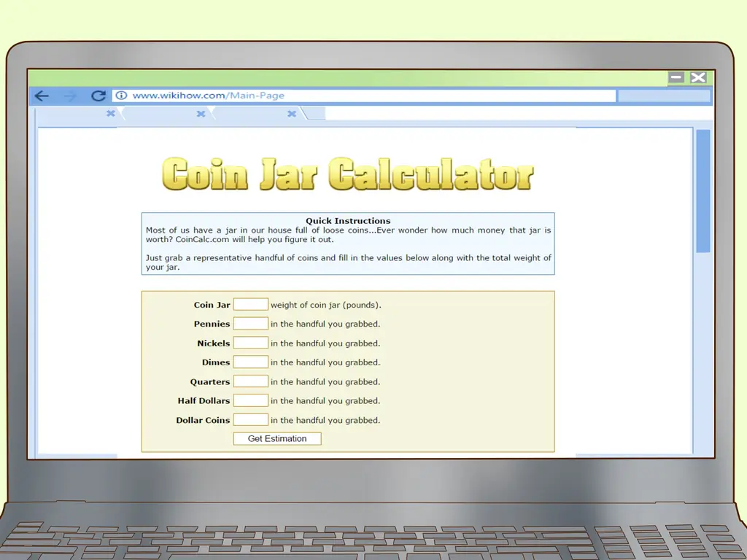747x560 pixels.
Task: Click the "Quick Instructions" heading
Action: click(x=348, y=221)
